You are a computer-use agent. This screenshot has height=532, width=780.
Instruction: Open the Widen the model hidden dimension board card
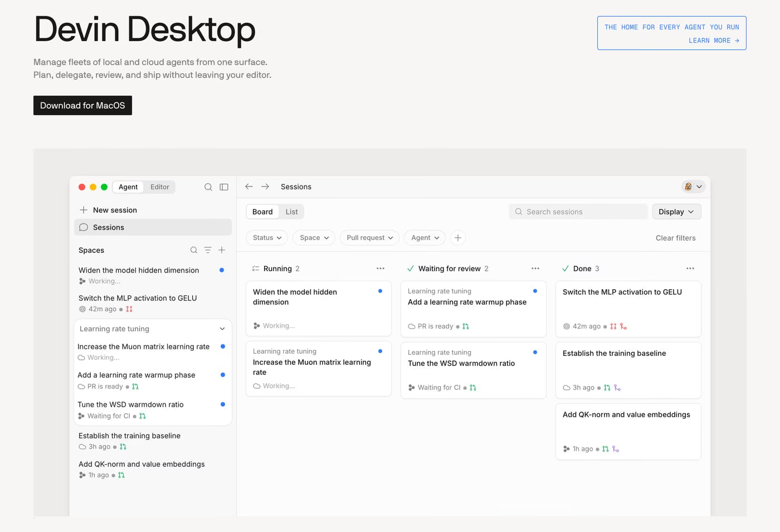click(319, 308)
